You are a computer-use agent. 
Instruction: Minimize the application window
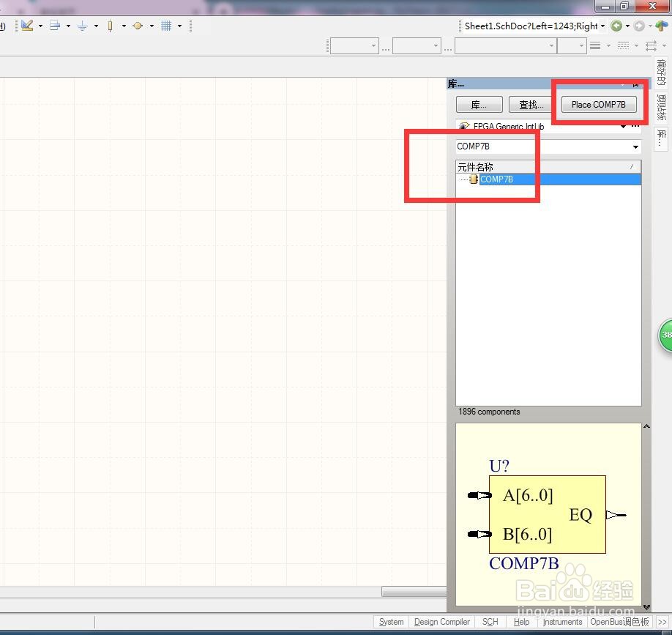(605, 6)
